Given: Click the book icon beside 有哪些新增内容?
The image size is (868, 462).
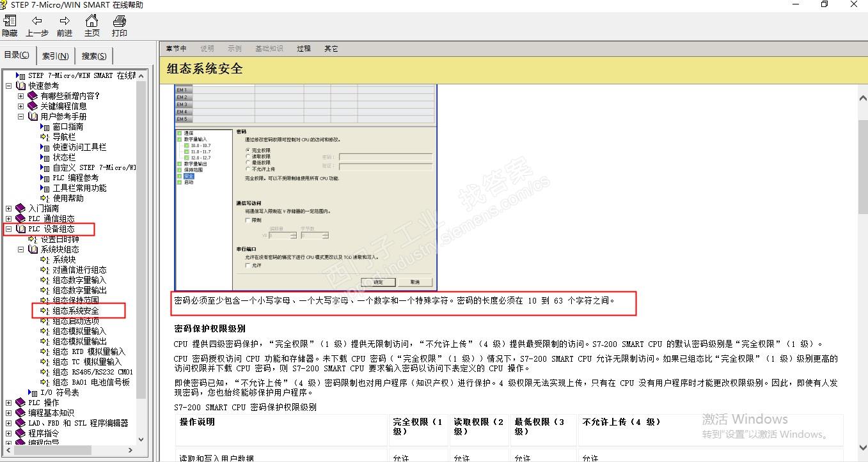Looking at the screenshot, I should click(x=33, y=96).
